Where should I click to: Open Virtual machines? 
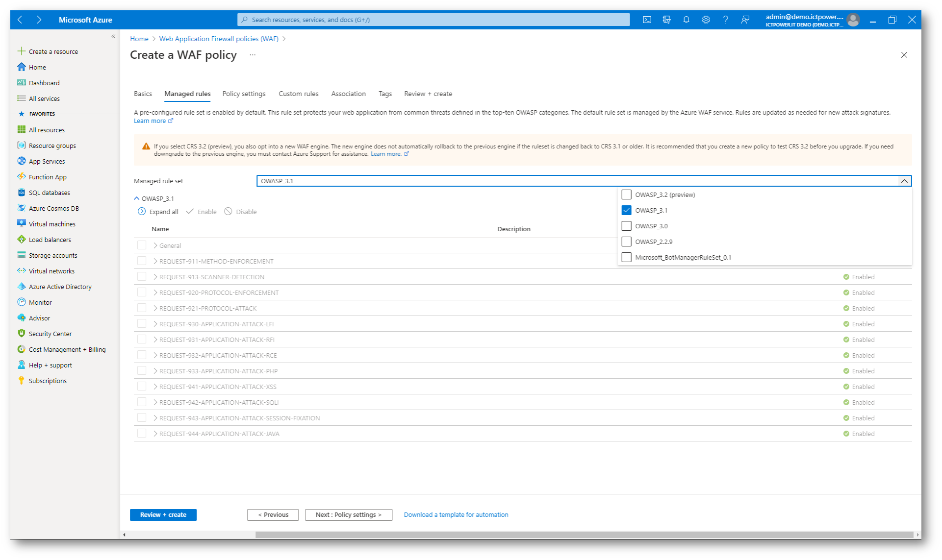click(x=52, y=224)
